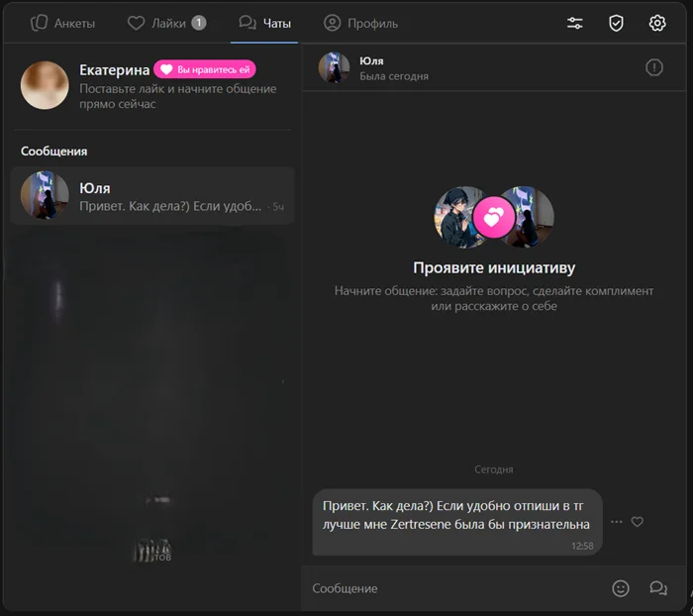Like the message with heart icon

(x=638, y=522)
